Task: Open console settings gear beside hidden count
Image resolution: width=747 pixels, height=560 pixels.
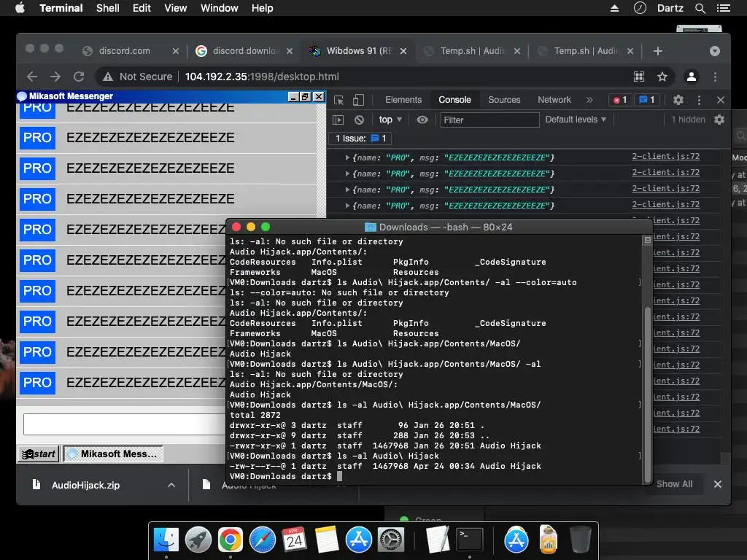Action: (719, 120)
